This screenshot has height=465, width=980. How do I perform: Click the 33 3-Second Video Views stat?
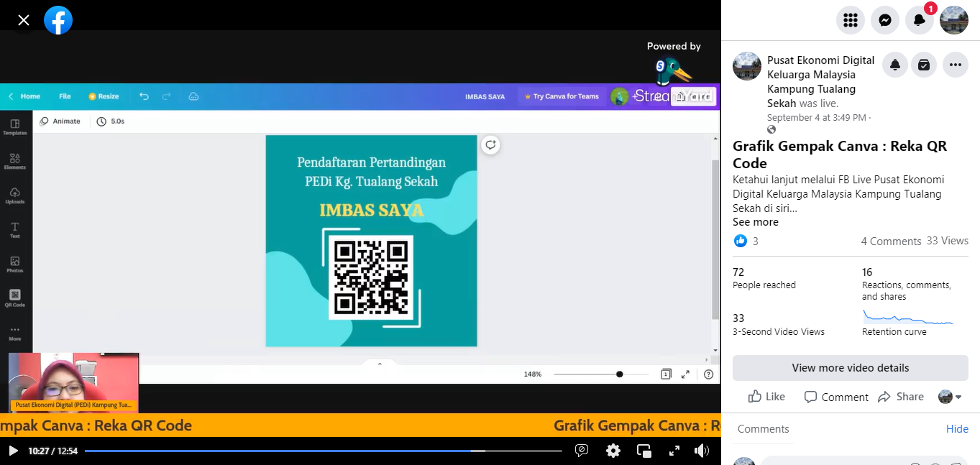pos(779,324)
